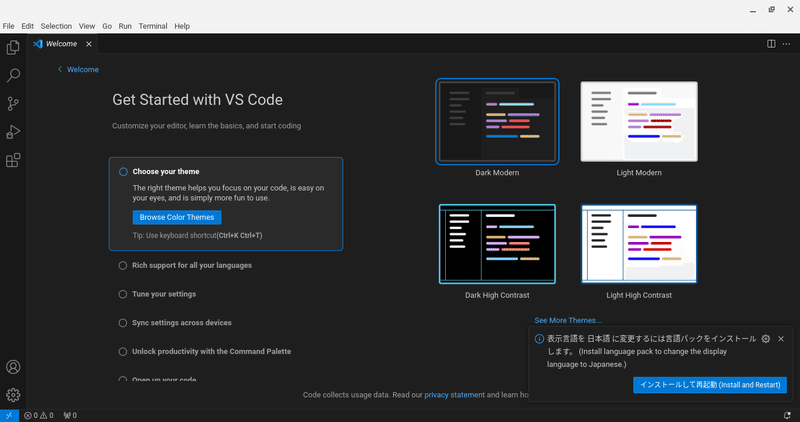Open the Terminal menu
Screen dimensions: 800x422
point(153,26)
